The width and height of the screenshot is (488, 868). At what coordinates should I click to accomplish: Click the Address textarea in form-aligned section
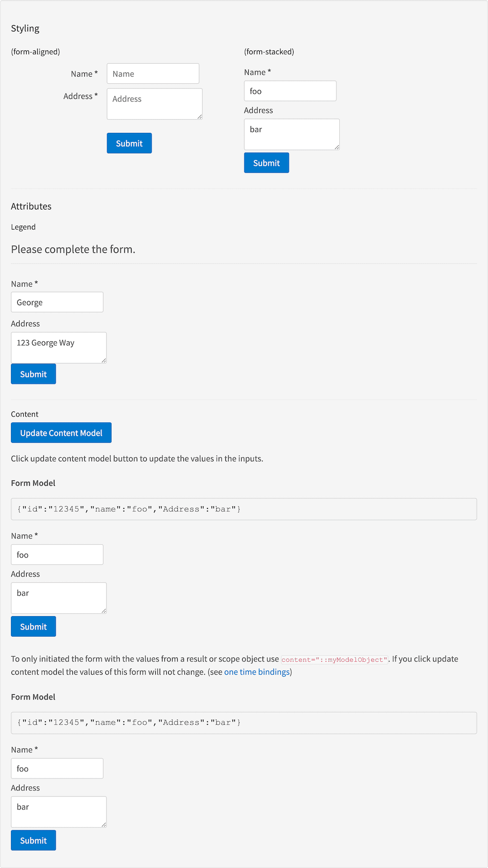pyautogui.click(x=154, y=104)
